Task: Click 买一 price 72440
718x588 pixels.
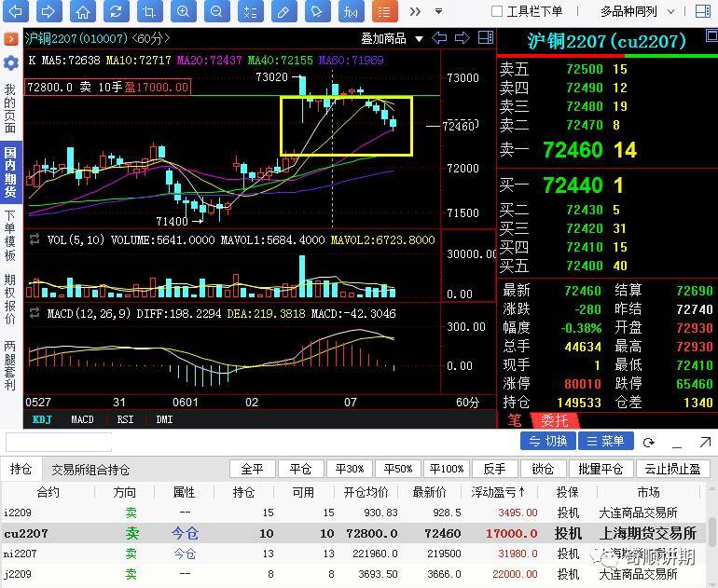Action: tap(573, 185)
